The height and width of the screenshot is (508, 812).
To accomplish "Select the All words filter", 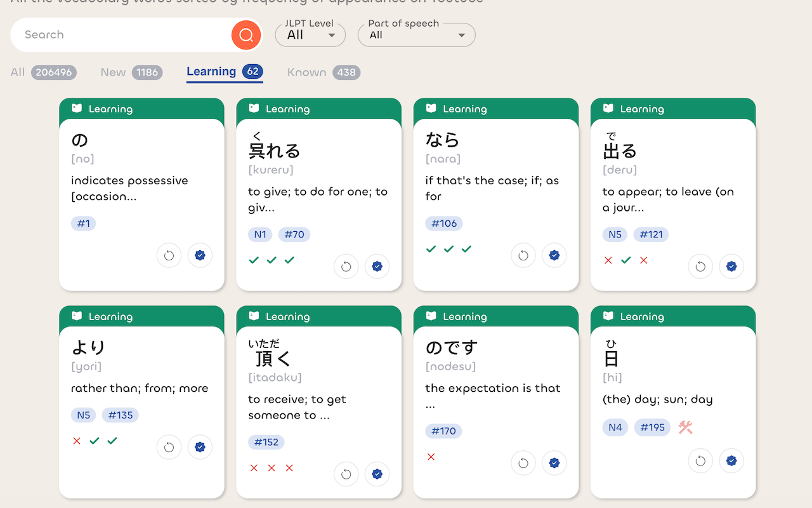I will click(x=43, y=72).
